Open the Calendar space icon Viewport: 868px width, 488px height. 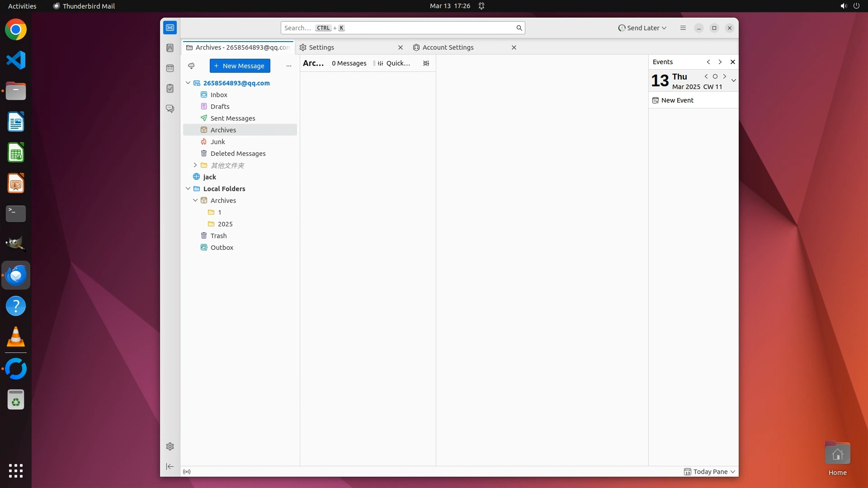[x=170, y=68]
